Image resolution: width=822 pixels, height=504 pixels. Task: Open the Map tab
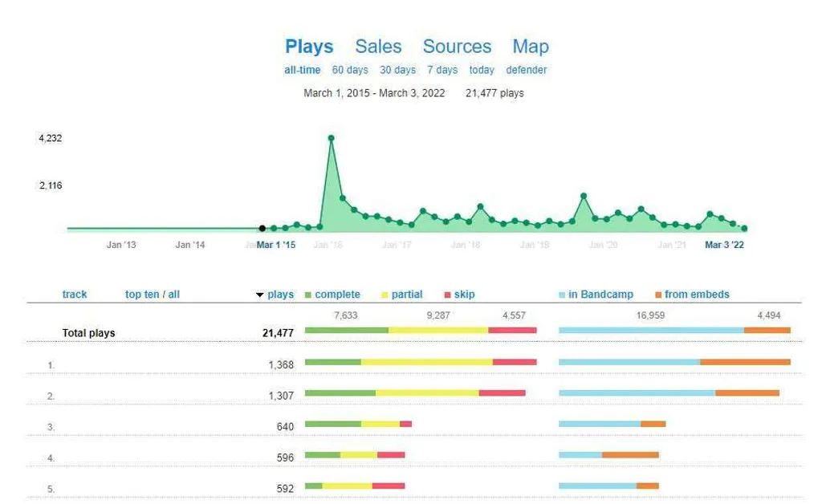click(531, 47)
